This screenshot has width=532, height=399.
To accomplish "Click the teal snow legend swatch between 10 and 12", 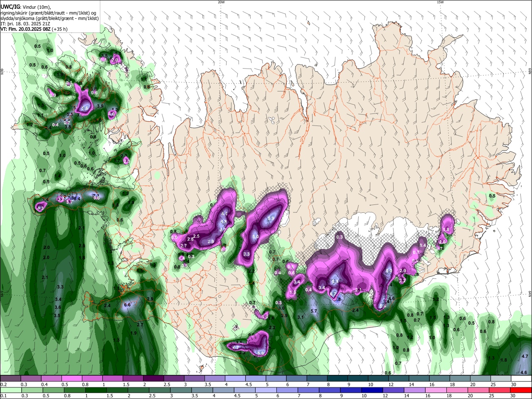I will [x=378, y=378].
